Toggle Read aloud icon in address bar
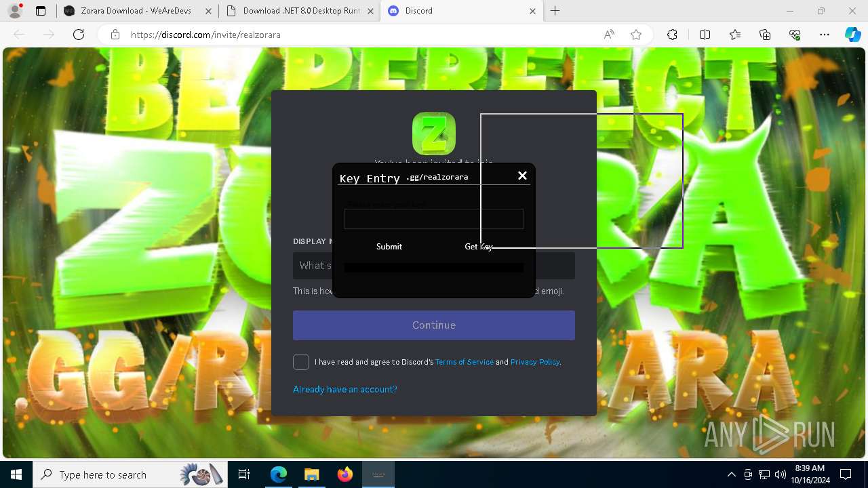868x488 pixels. coord(609,35)
